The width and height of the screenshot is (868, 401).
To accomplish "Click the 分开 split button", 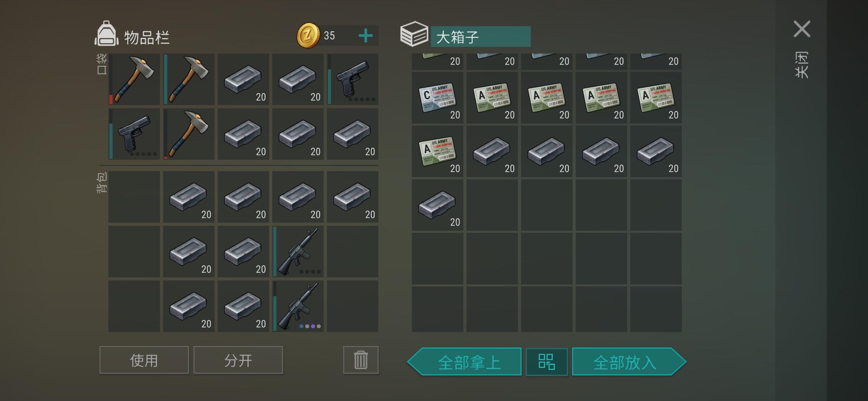I will tap(238, 360).
